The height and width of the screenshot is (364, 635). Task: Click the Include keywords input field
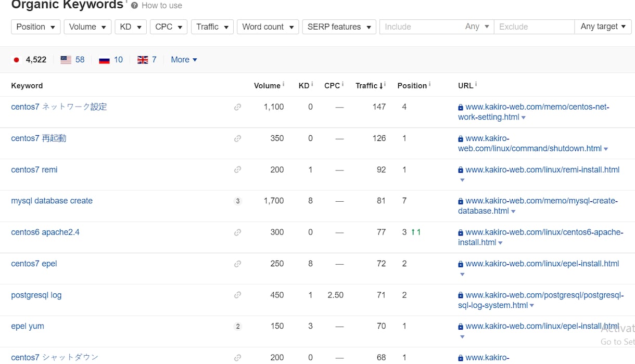(x=422, y=27)
